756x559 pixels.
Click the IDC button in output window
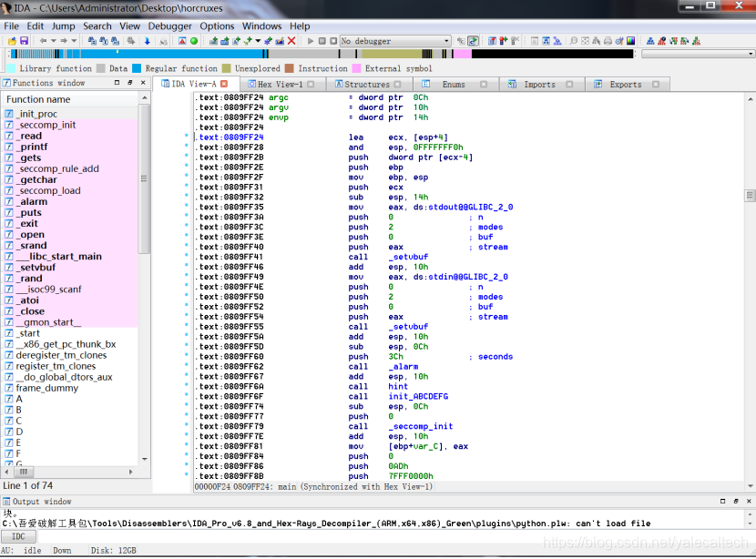pos(18,536)
